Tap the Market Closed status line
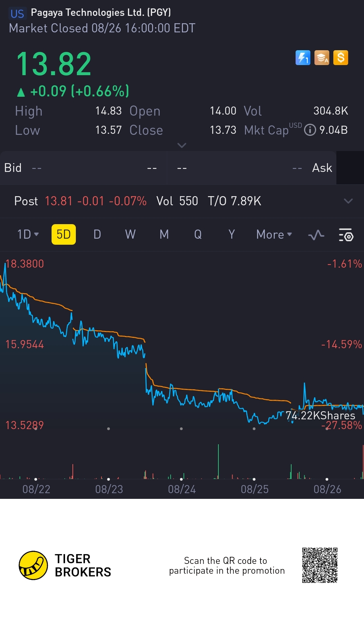The height and width of the screenshot is (632, 364). tap(102, 28)
